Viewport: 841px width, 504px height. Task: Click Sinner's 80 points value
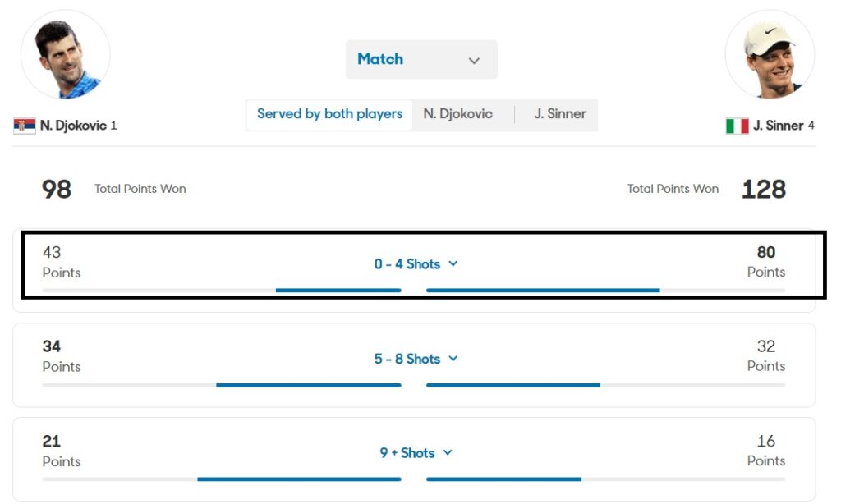click(765, 253)
